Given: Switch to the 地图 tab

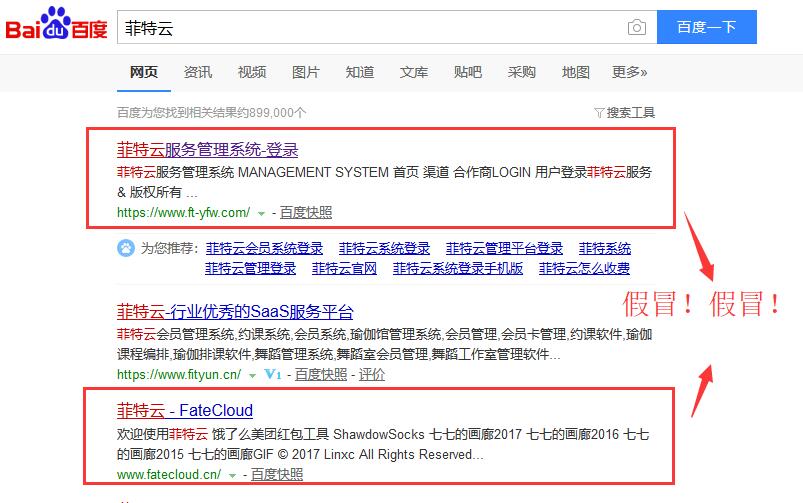Looking at the screenshot, I should point(576,72).
